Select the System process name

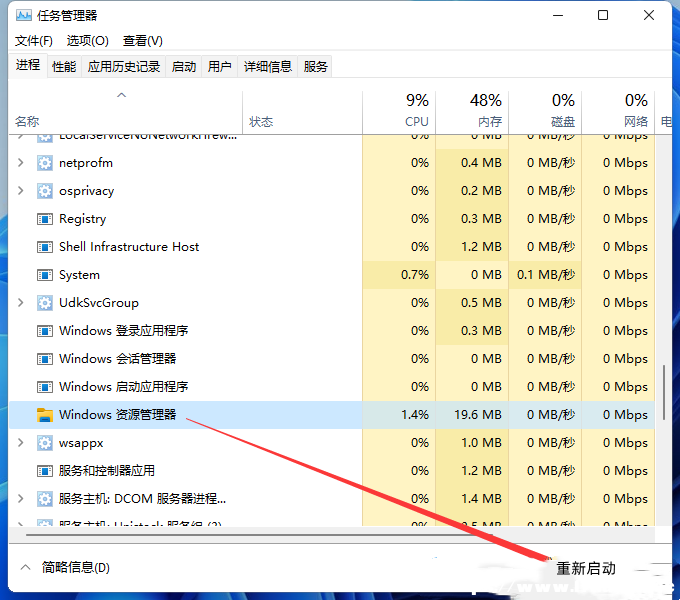79,275
